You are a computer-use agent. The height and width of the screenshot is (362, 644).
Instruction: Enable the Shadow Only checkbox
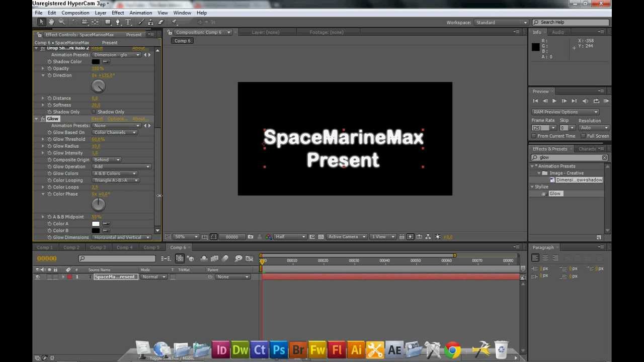point(94,112)
